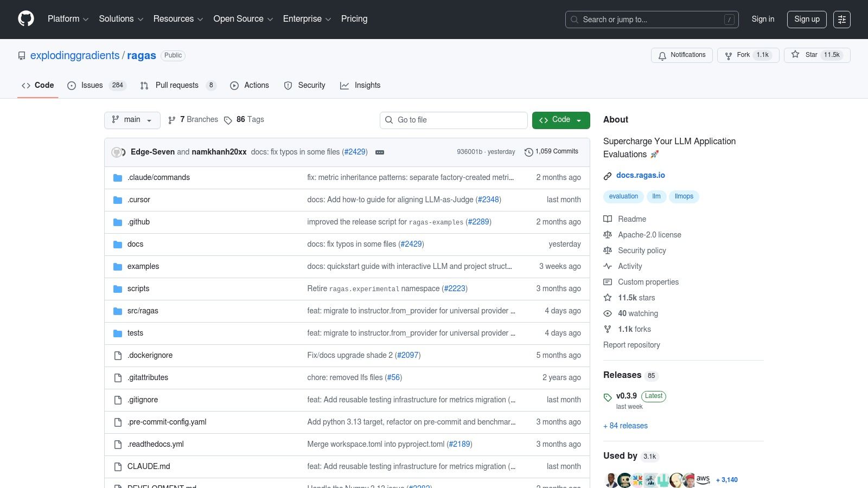Open the Security tab

tap(305, 85)
